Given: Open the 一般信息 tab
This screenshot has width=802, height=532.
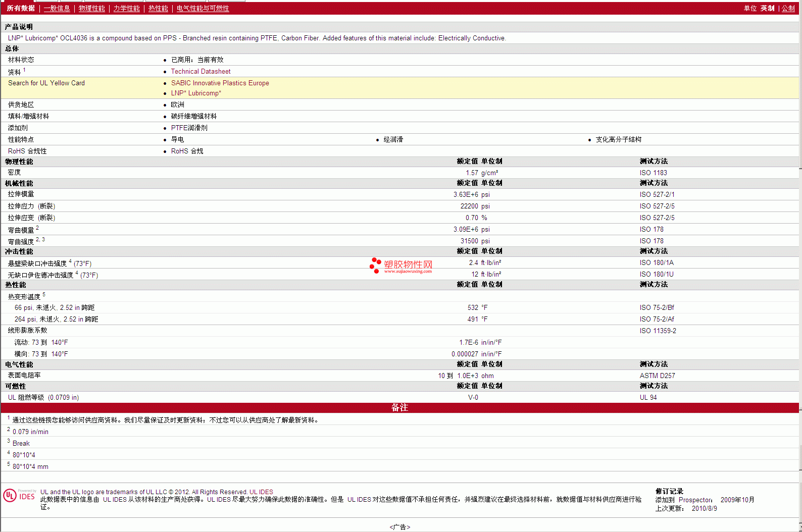Looking at the screenshot, I should click(x=57, y=9).
